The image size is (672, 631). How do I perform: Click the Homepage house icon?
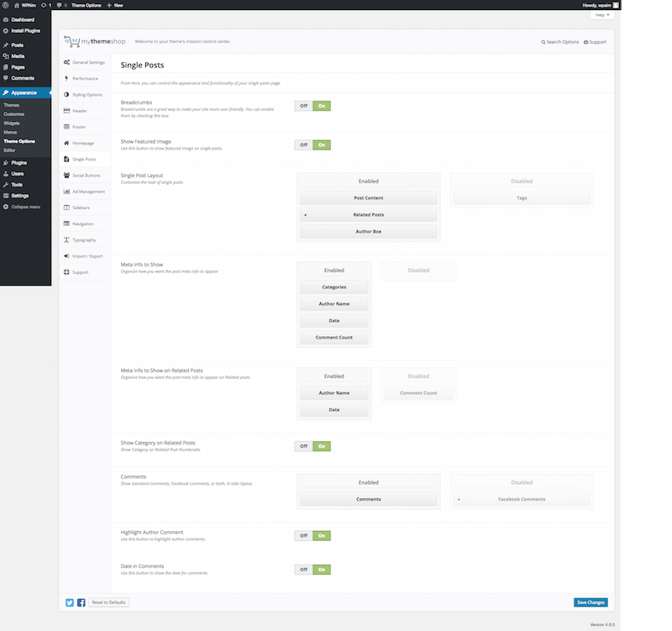coord(66,143)
